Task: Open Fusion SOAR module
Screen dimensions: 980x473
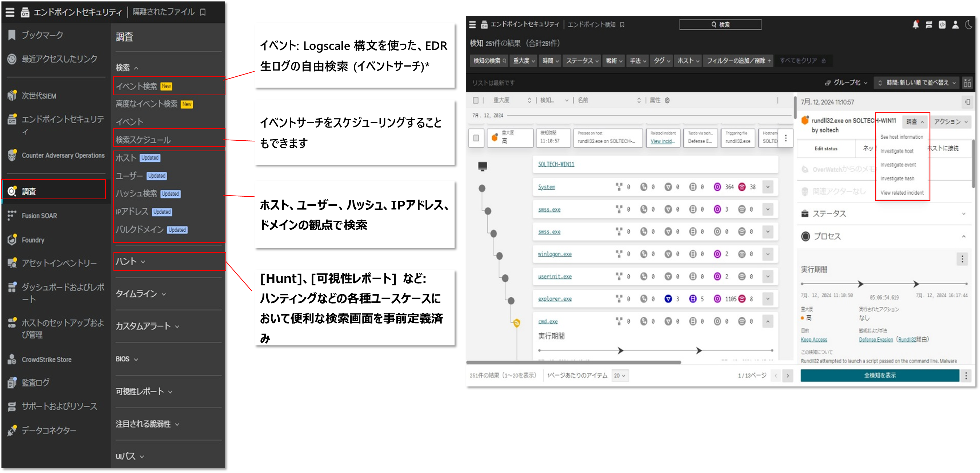Action: (39, 216)
